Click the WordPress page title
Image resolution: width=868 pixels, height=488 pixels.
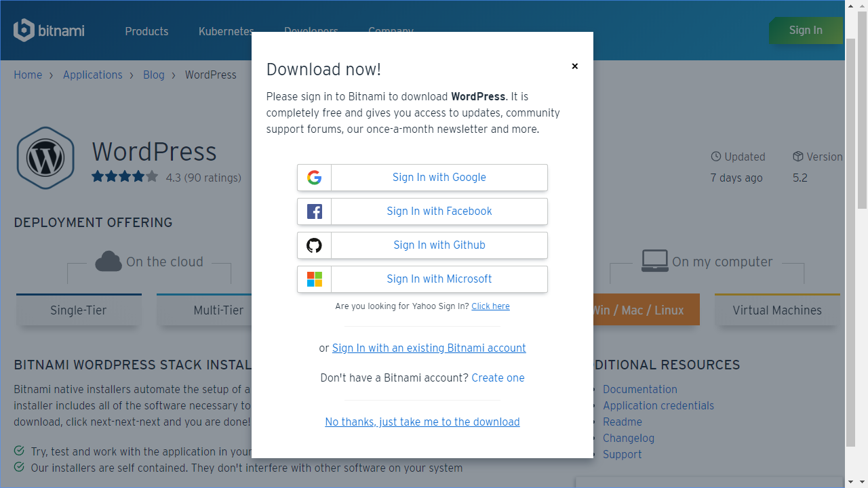pyautogui.click(x=154, y=151)
